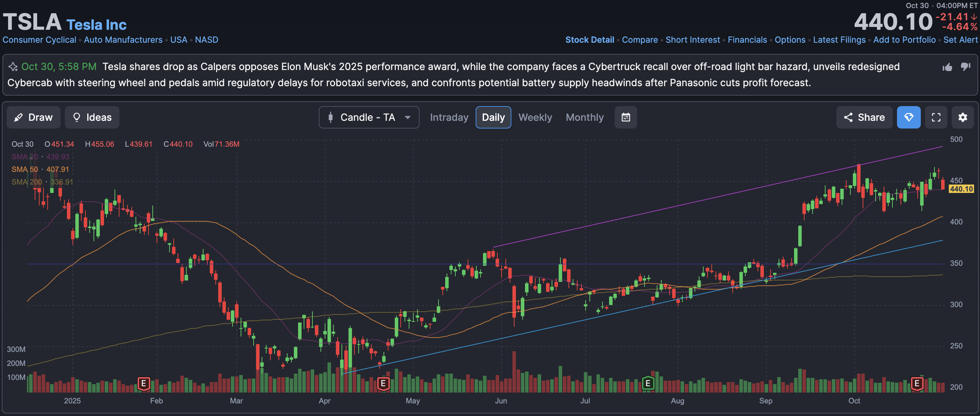The height and width of the screenshot is (416, 980).
Task: Click the diamond premium icon button
Action: click(x=909, y=117)
